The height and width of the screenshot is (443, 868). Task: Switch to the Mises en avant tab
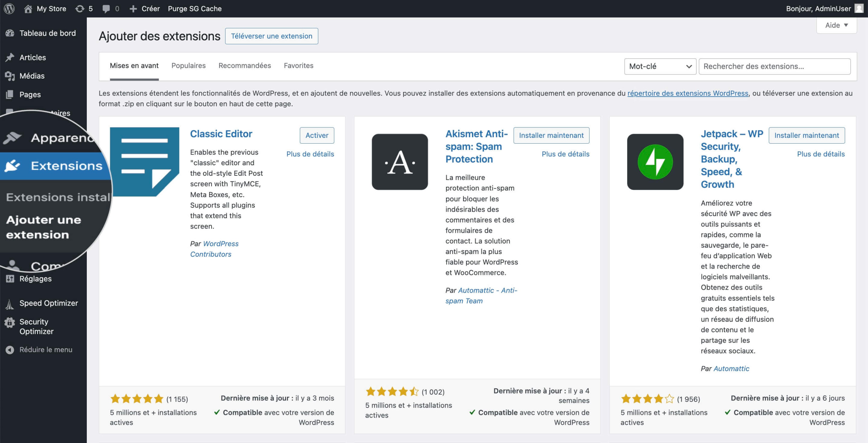pos(134,66)
